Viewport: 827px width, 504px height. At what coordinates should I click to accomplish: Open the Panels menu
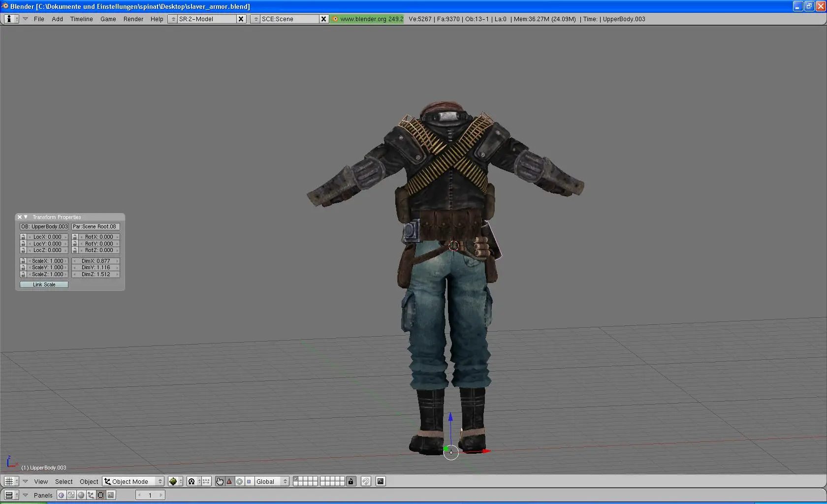[x=43, y=495]
